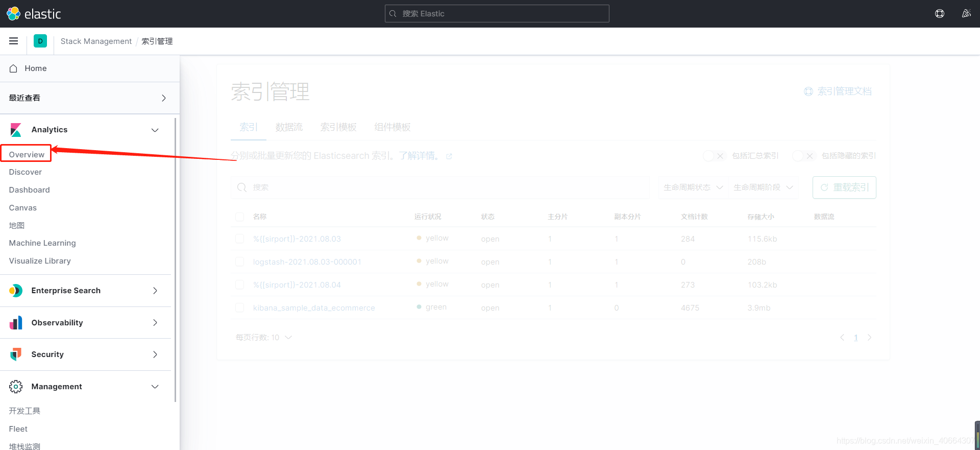Click the Elastic logo
980x450 pixels.
click(x=34, y=14)
